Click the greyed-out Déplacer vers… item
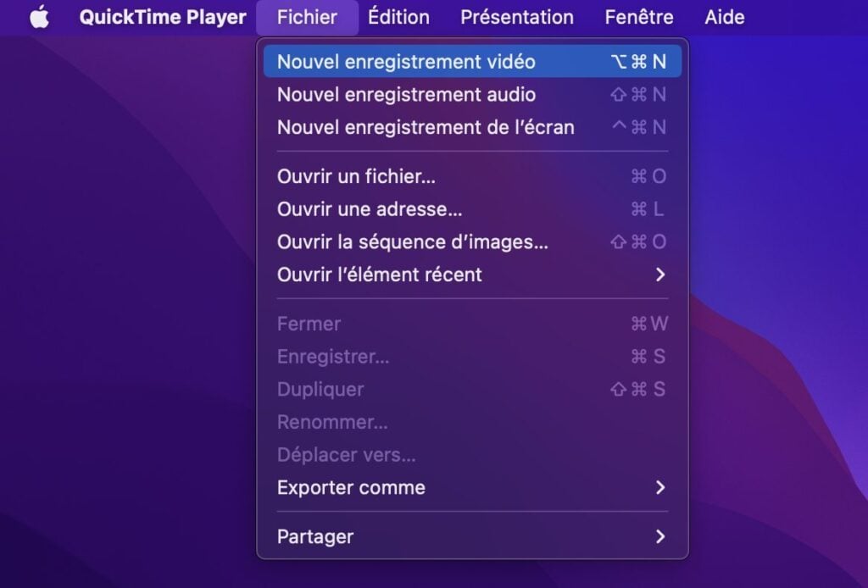Screen dimensions: 868x588 click(x=472, y=455)
